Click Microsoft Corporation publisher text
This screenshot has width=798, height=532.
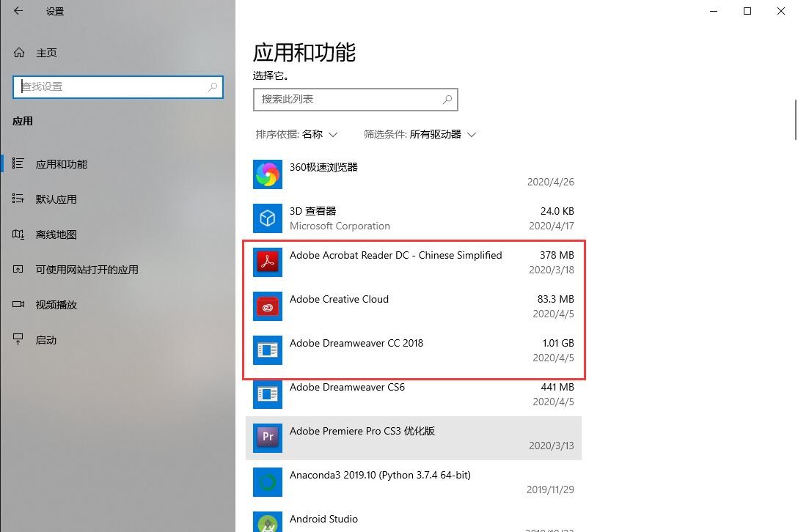pyautogui.click(x=340, y=226)
